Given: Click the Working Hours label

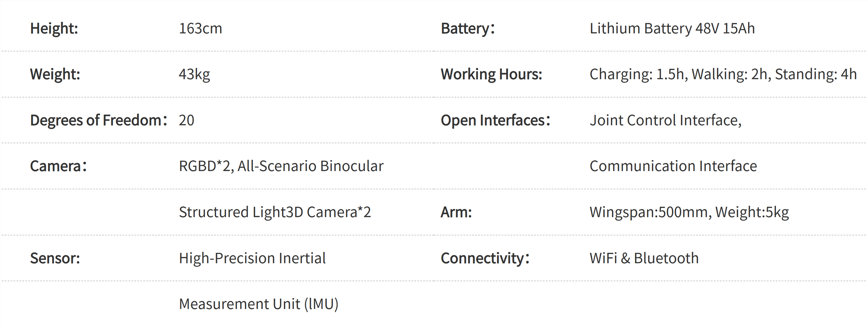Looking at the screenshot, I should click(x=491, y=74).
